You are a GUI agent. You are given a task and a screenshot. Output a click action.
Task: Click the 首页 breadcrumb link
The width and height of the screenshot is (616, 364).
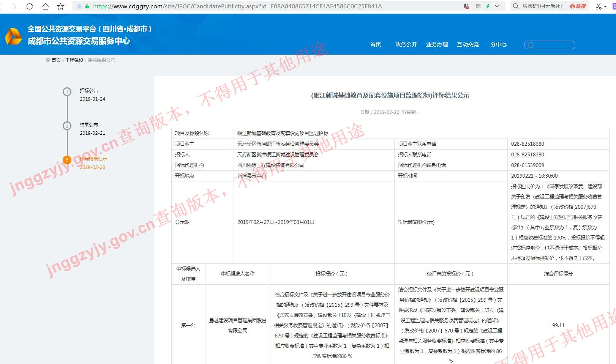coord(56,60)
